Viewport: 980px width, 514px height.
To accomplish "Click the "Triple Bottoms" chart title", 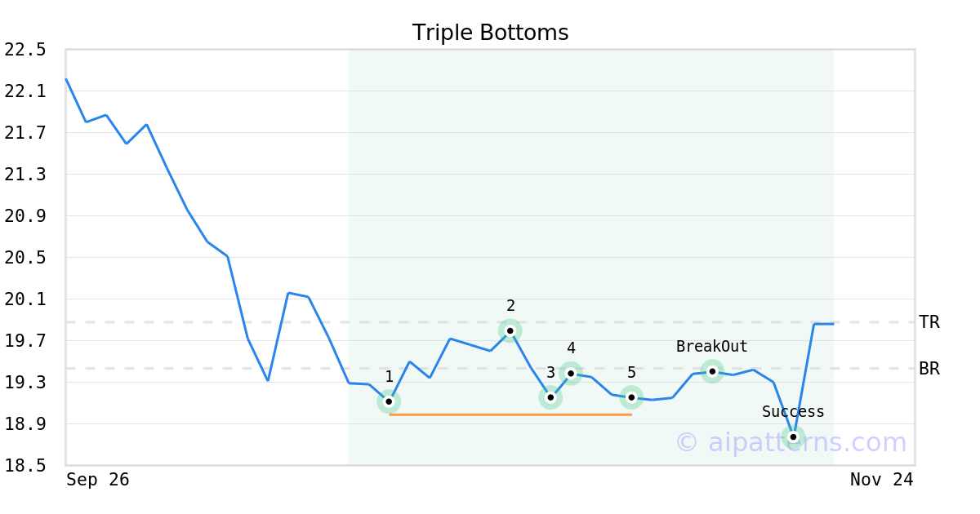I will point(490,33).
